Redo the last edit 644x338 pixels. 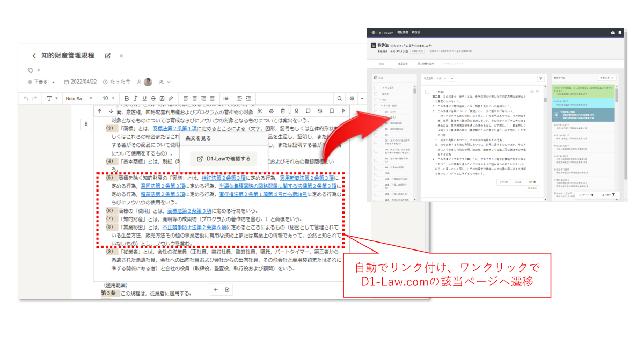(35, 99)
